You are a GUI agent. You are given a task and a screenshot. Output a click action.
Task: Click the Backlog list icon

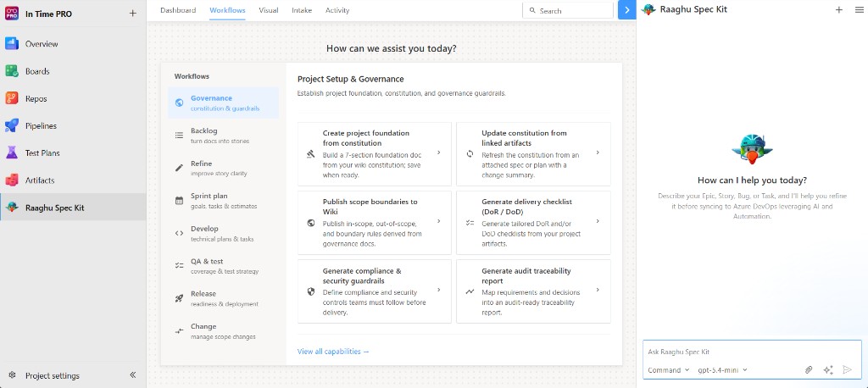[x=179, y=135]
